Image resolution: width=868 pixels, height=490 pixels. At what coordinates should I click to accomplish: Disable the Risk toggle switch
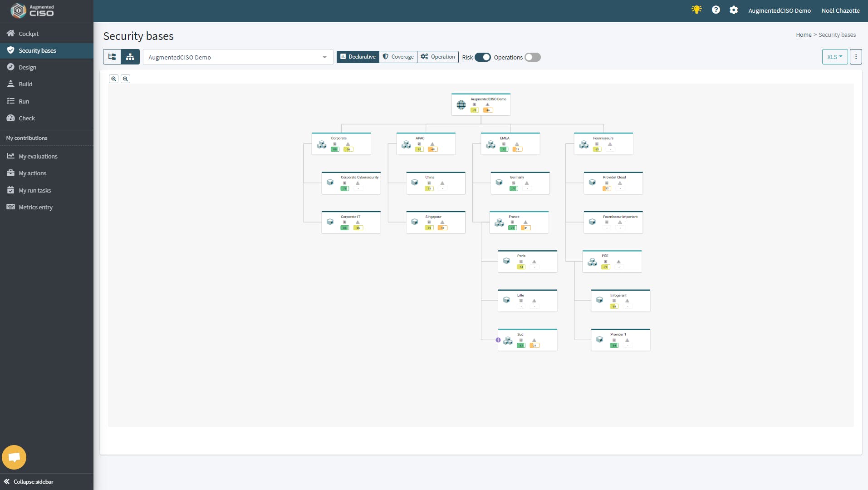tap(483, 57)
